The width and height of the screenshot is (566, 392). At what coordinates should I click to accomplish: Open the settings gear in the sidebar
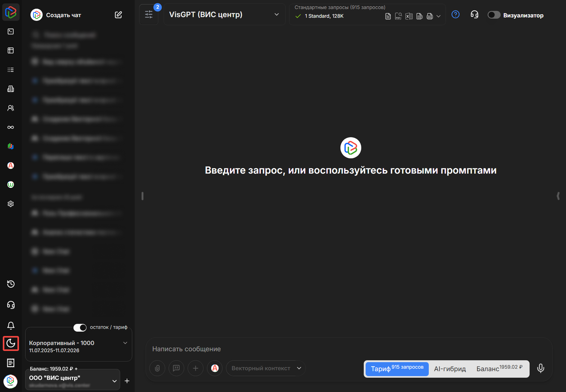[x=11, y=204]
